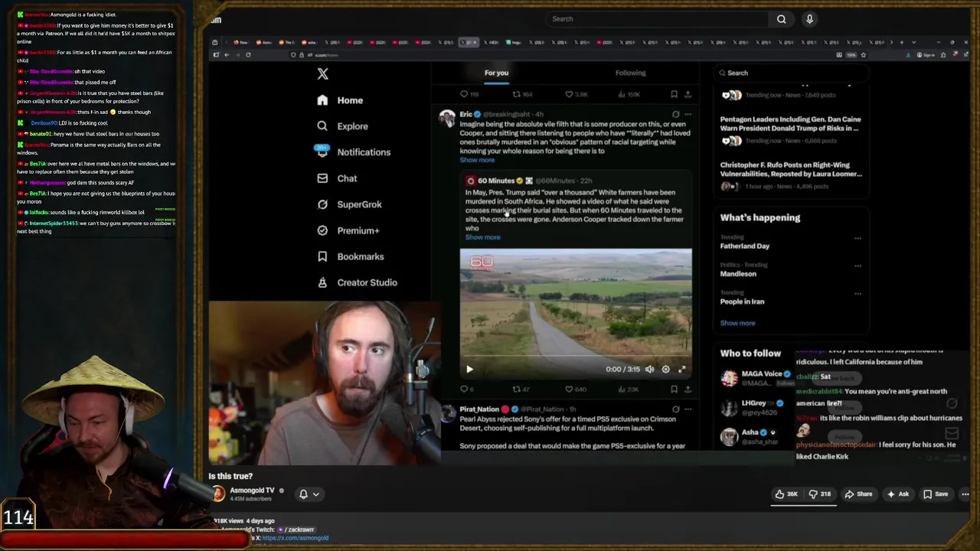Open options for Fatherland Day trend
Image resolution: width=980 pixels, height=551 pixels.
coord(857,238)
